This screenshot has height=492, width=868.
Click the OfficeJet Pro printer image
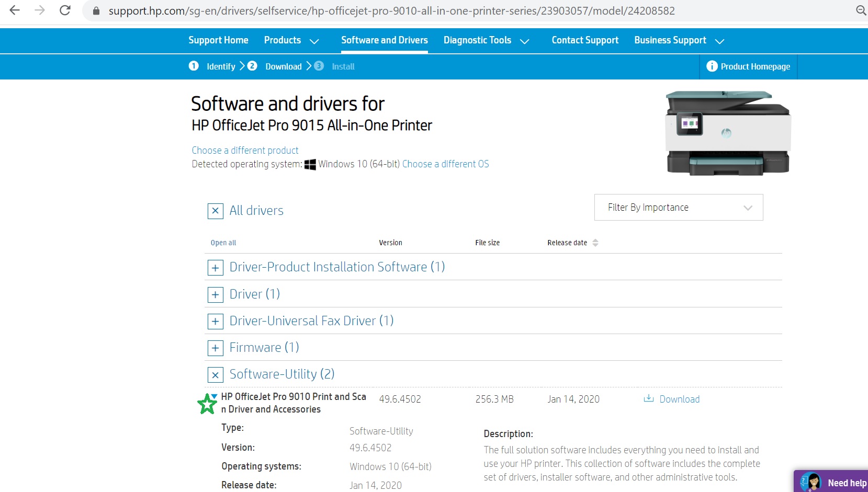pos(727,133)
